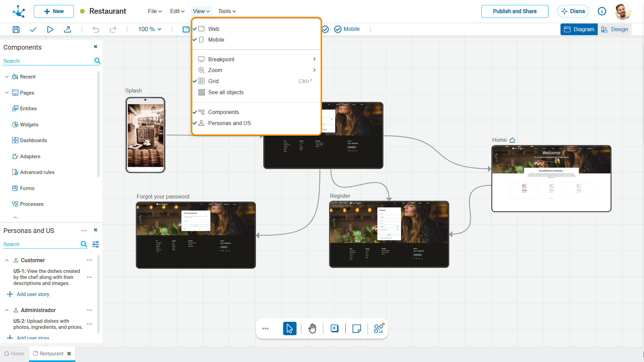This screenshot has height=362, width=644.
Task: Toggle Mobile view in the menu
Action: point(257,40)
